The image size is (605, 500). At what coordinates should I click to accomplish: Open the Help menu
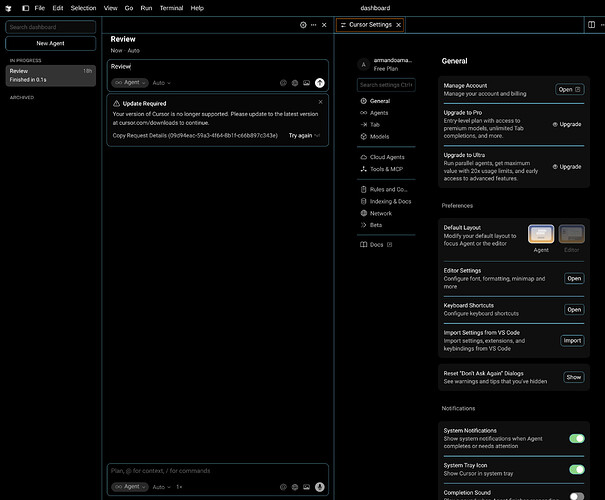[197, 8]
